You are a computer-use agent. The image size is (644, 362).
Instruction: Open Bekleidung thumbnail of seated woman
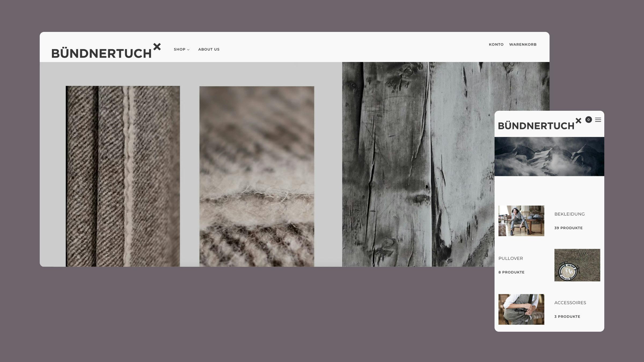pos(521,221)
